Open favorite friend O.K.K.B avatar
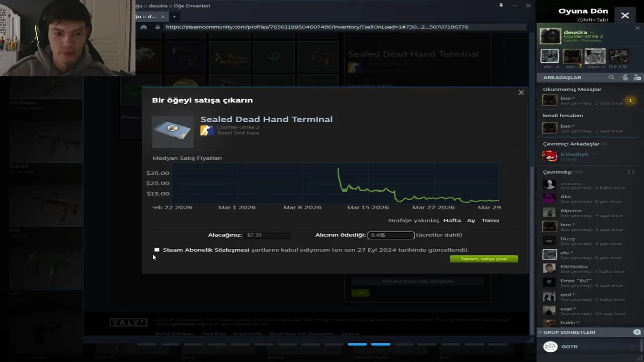Viewport: 644px width, 362px height. (x=618, y=56)
